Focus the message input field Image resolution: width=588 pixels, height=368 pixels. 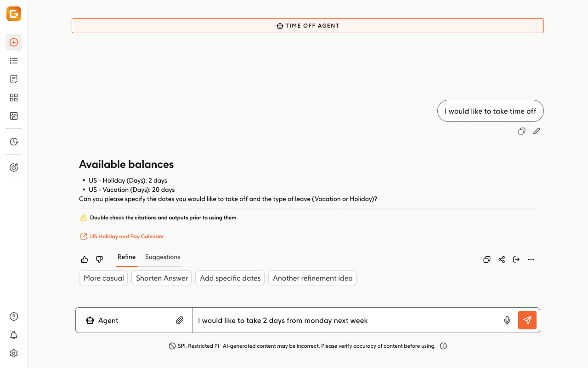click(x=347, y=320)
